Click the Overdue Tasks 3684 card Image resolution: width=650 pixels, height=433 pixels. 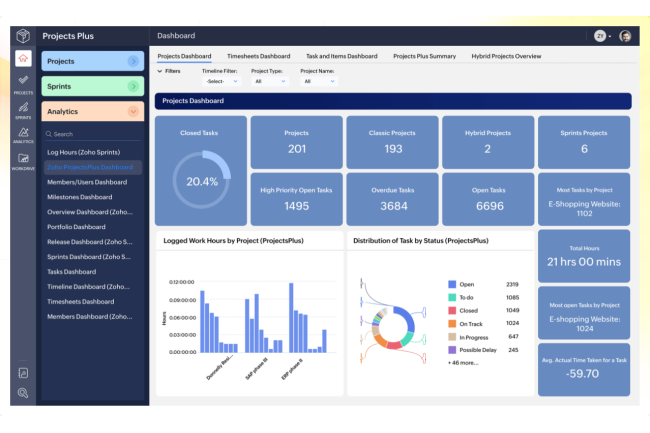click(x=392, y=199)
